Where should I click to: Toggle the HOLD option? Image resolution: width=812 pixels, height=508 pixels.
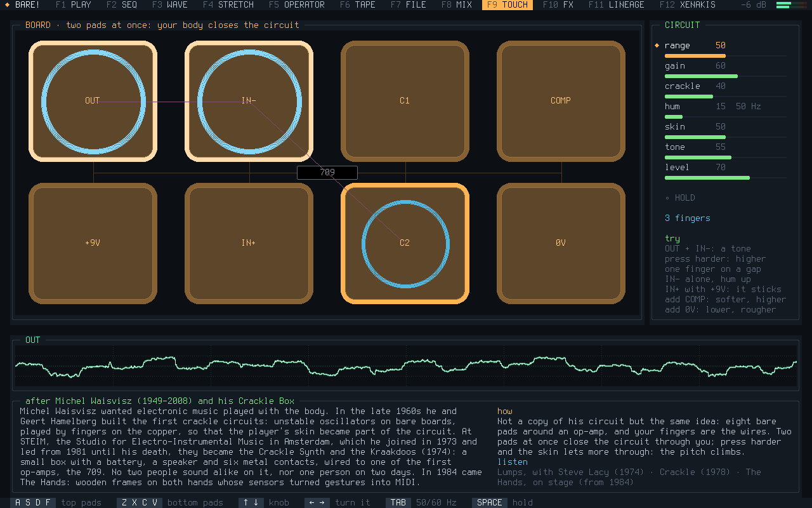click(680, 198)
